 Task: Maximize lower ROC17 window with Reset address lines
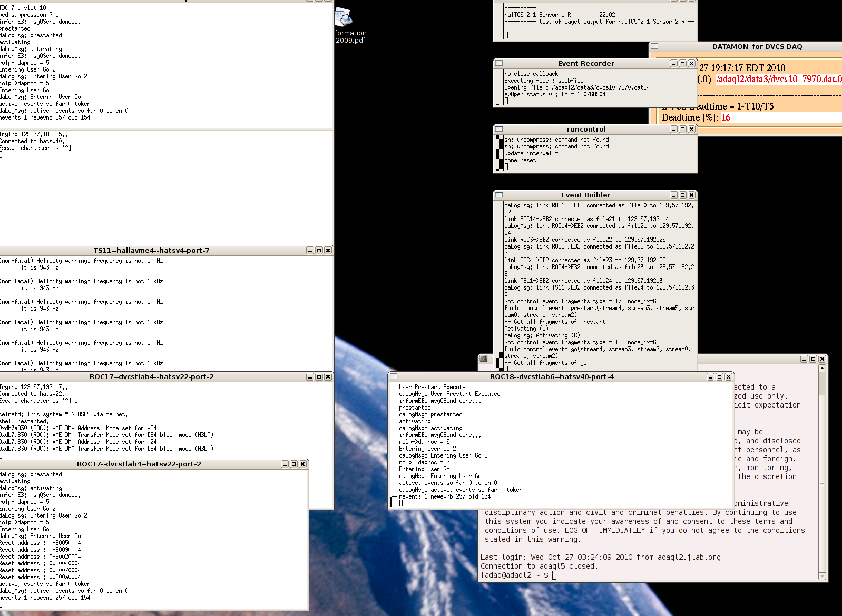point(293,464)
